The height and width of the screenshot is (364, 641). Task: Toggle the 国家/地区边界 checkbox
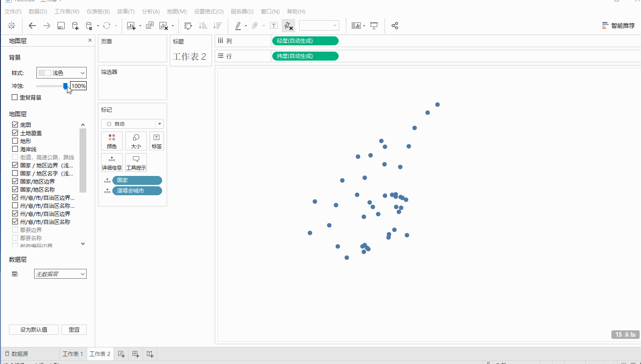pos(15,181)
